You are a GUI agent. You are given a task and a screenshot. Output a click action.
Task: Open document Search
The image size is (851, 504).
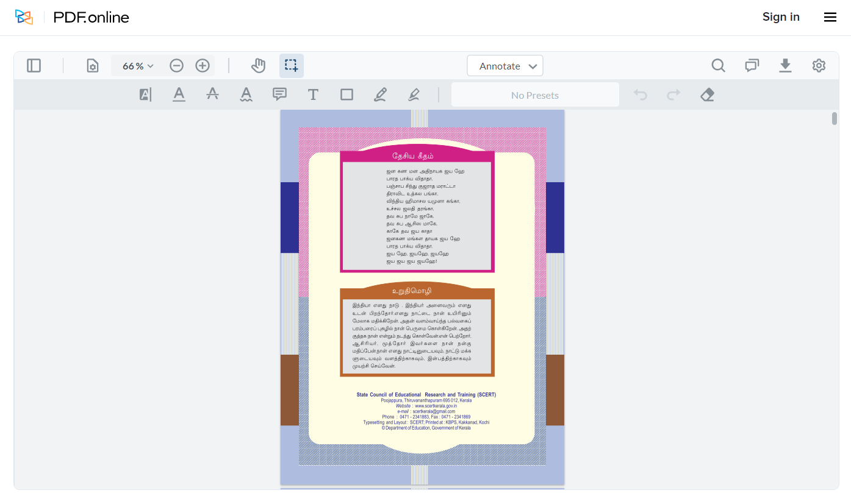719,66
